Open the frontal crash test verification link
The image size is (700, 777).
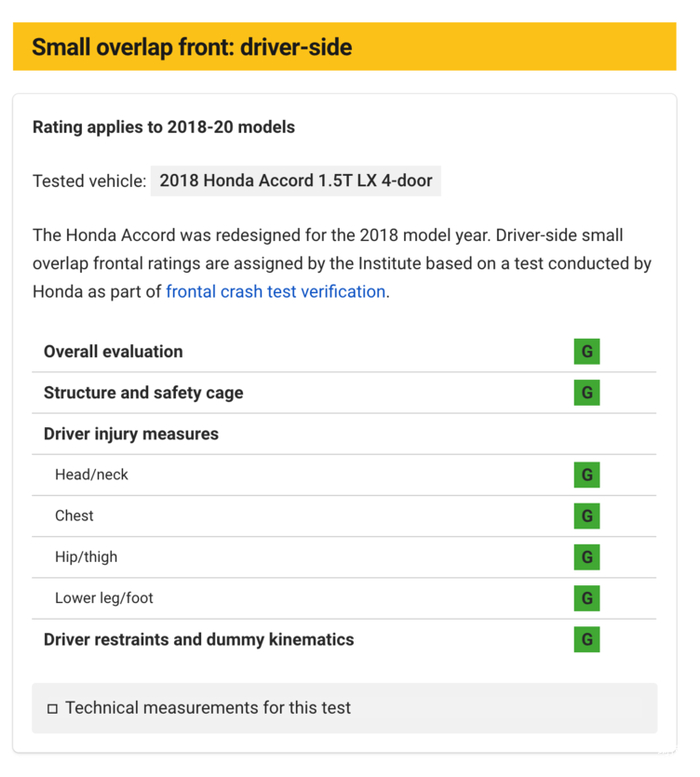[275, 292]
